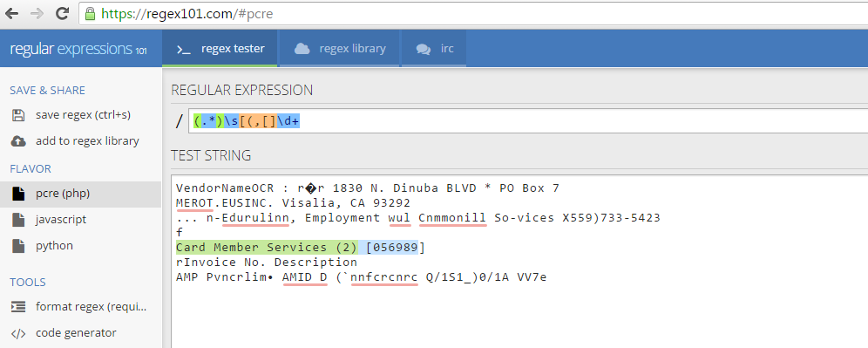868x348 pixels.
Task: Click the code generator brackets icon
Action: tap(18, 333)
